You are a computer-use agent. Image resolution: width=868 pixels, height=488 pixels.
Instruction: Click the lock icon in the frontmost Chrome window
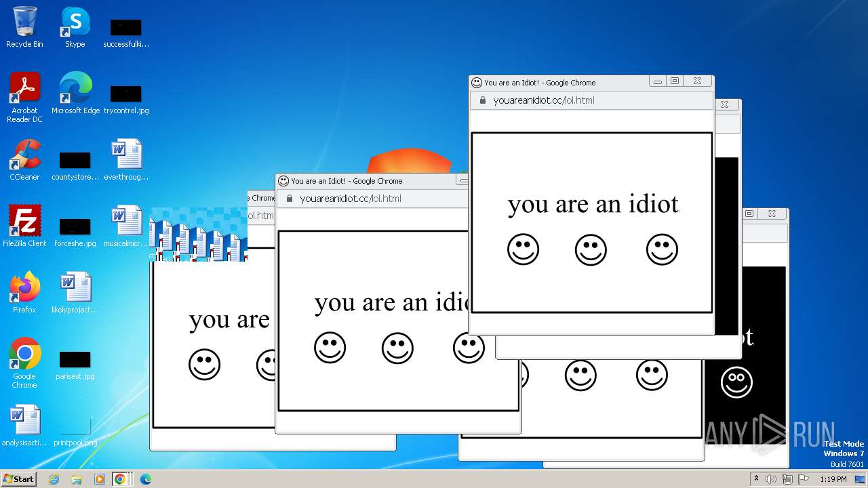pos(483,100)
